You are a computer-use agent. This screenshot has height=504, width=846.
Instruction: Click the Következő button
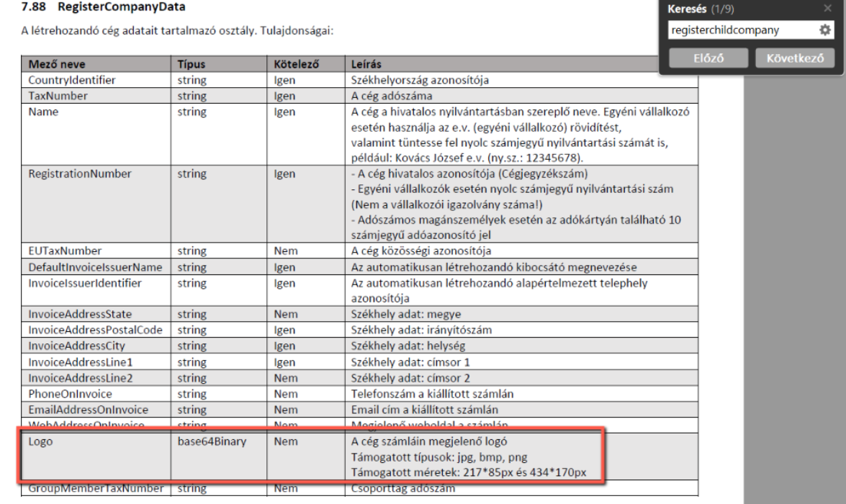[795, 58]
